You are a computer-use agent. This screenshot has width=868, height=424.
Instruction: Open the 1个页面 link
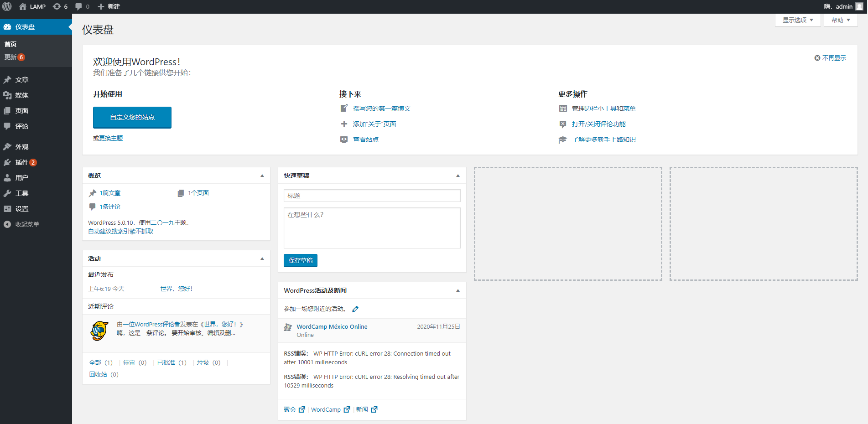(x=198, y=193)
